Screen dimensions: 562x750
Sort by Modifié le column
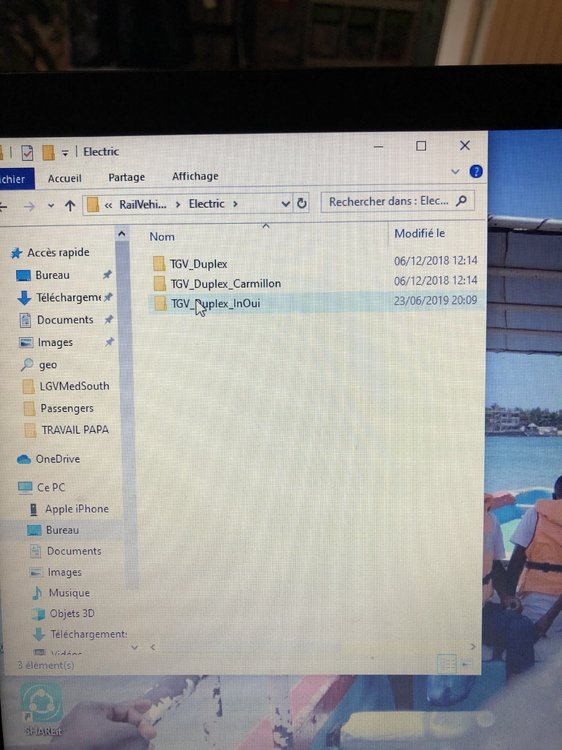(419, 233)
